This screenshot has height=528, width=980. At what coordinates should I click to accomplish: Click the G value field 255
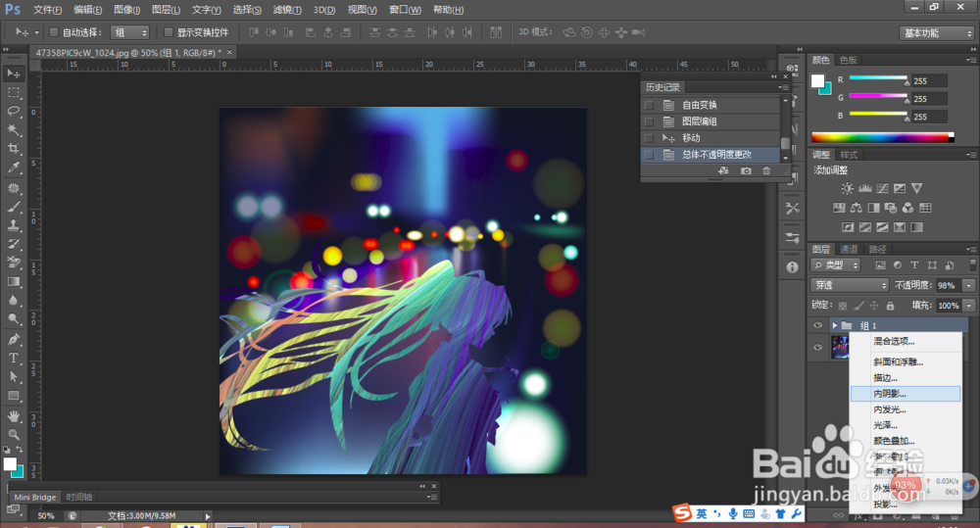coord(929,99)
